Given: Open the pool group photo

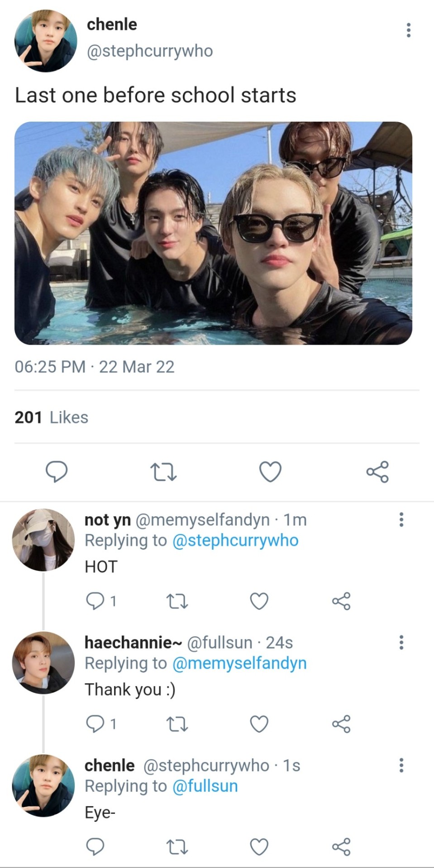Looking at the screenshot, I should click(x=213, y=233).
